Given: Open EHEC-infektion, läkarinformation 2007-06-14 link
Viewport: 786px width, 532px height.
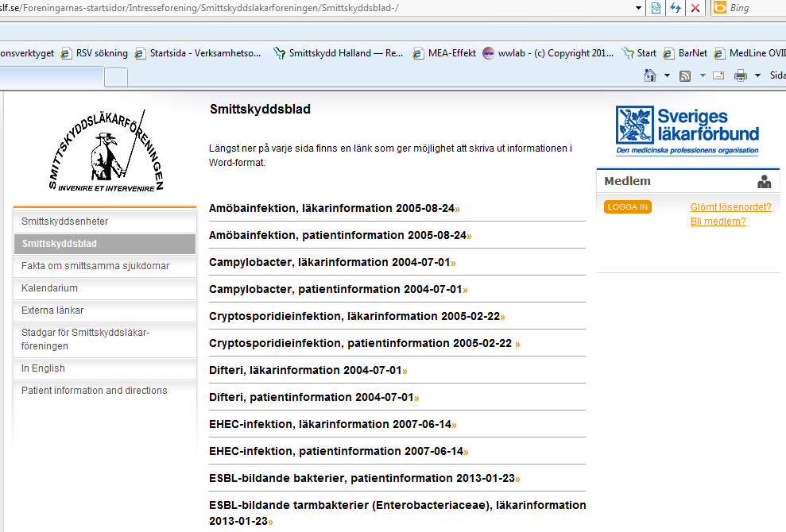Looking at the screenshot, I should pos(333,425).
